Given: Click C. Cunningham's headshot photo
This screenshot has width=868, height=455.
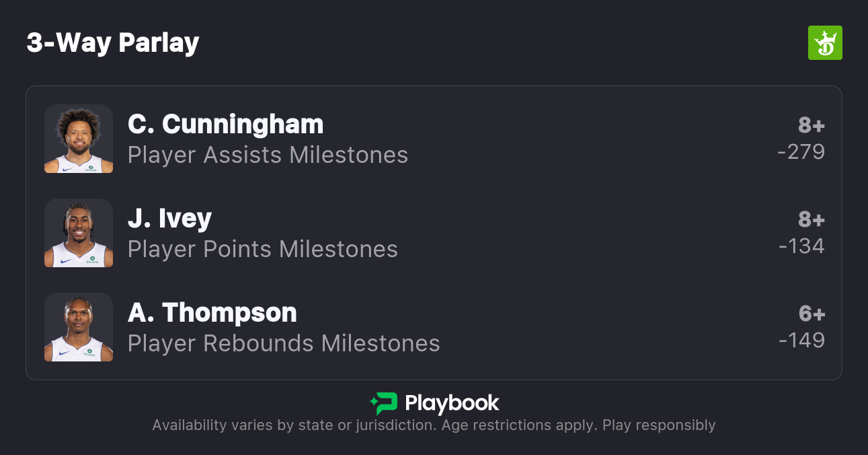Looking at the screenshot, I should pos(79,139).
